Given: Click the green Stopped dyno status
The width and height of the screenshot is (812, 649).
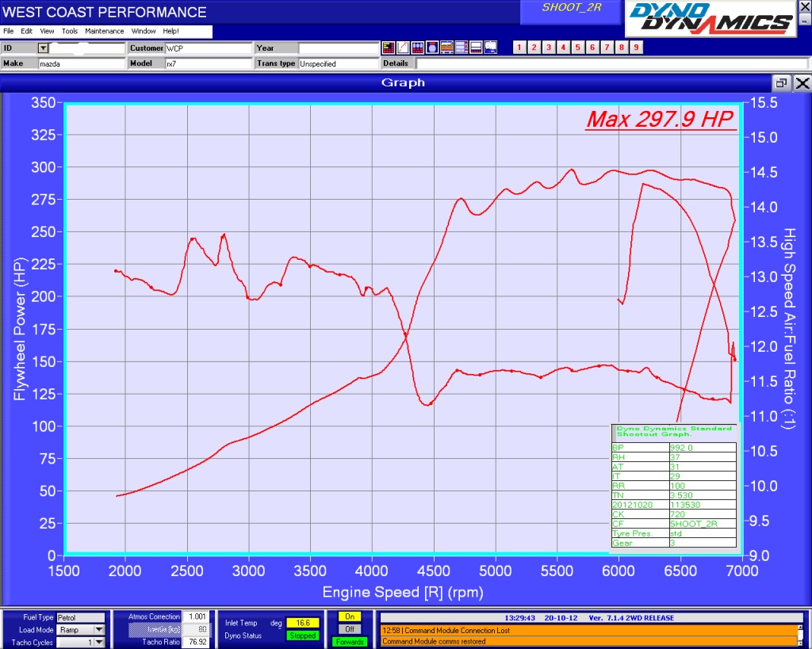Looking at the screenshot, I should pos(302,636).
